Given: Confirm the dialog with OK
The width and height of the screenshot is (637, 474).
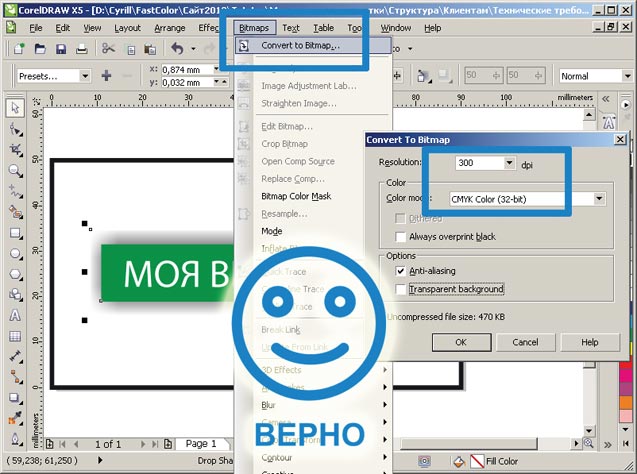Looking at the screenshot, I should click(461, 342).
